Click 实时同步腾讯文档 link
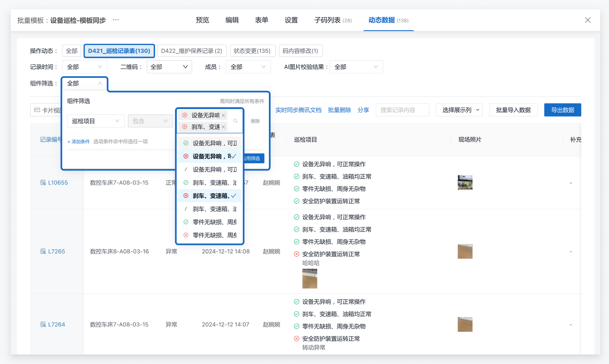Screen dimensions: 609x364 298,110
